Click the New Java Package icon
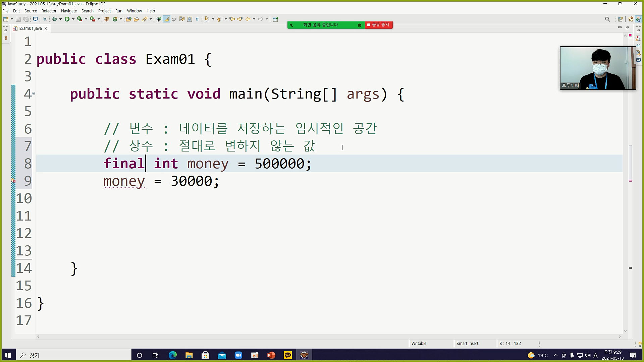Viewport: 644px width, 362px height. tap(107, 19)
